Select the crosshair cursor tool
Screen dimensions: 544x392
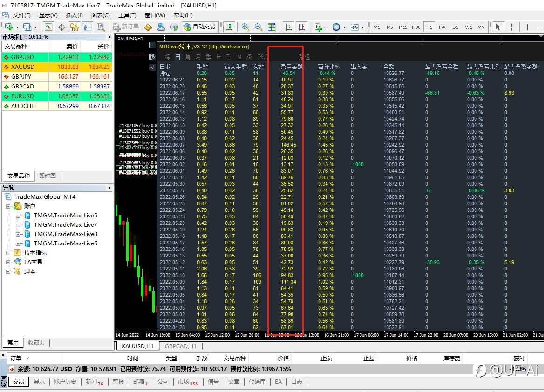click(511, 27)
